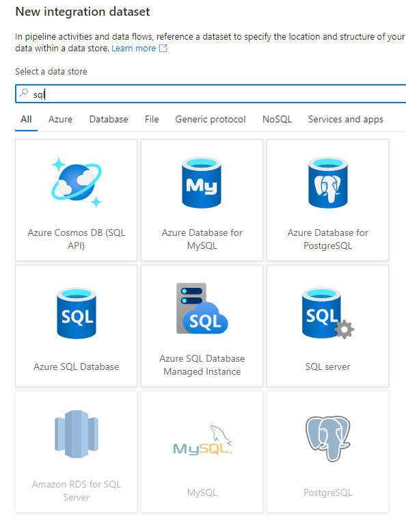Switch to the All tab

(x=26, y=120)
